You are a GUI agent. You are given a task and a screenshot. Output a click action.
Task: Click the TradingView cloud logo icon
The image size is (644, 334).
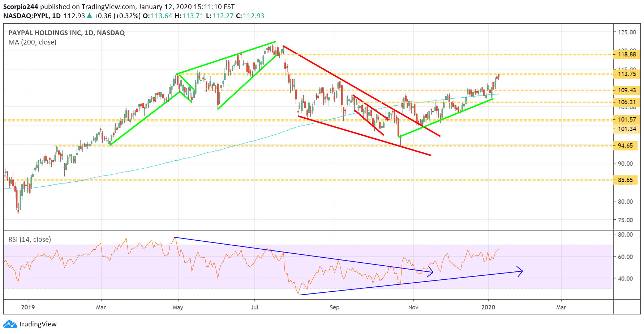[x=10, y=324]
